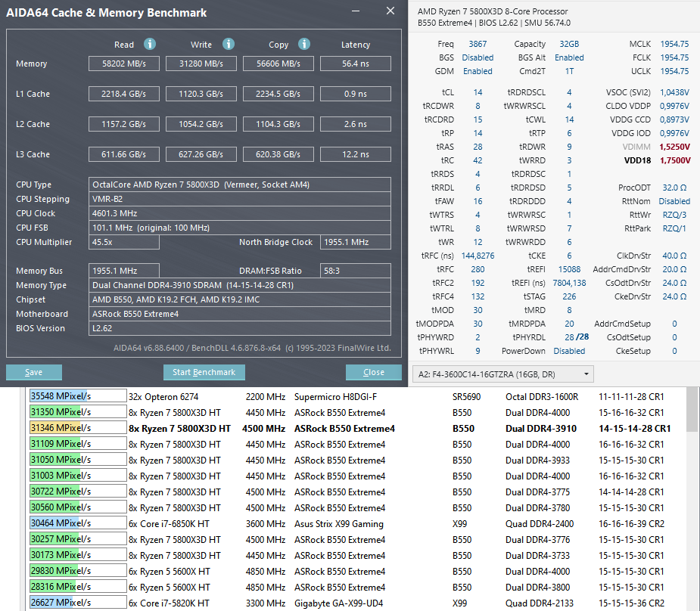700x611 pixels.
Task: Click L1 Cache latency 0.9 ns
Action: (x=356, y=94)
